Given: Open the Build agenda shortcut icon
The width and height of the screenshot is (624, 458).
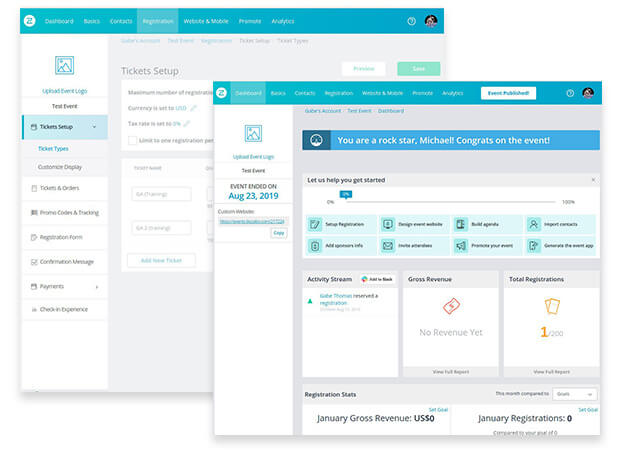Looking at the screenshot, I should point(461,226).
